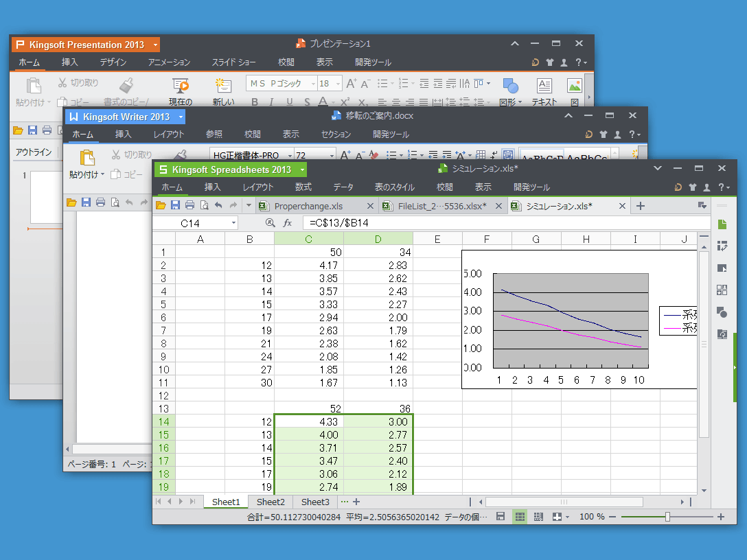
Task: Open 数式 tab in Spreadsheets ribbon
Action: tap(303, 187)
